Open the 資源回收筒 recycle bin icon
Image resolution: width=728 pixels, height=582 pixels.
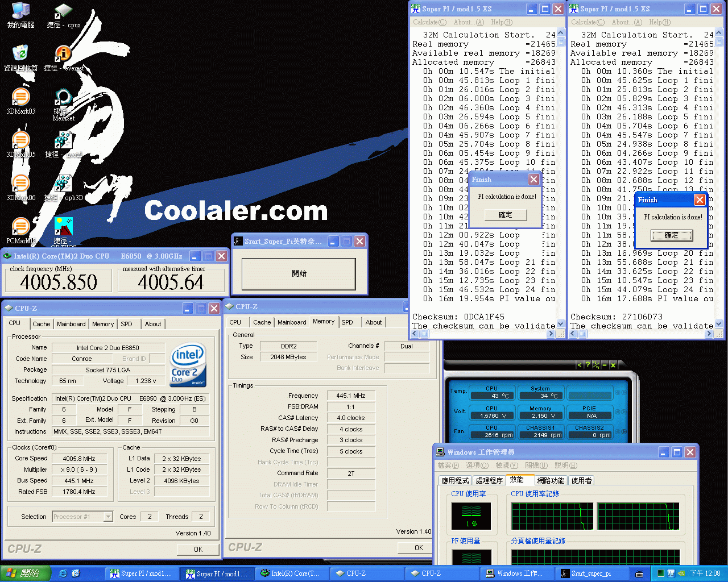coord(20,58)
